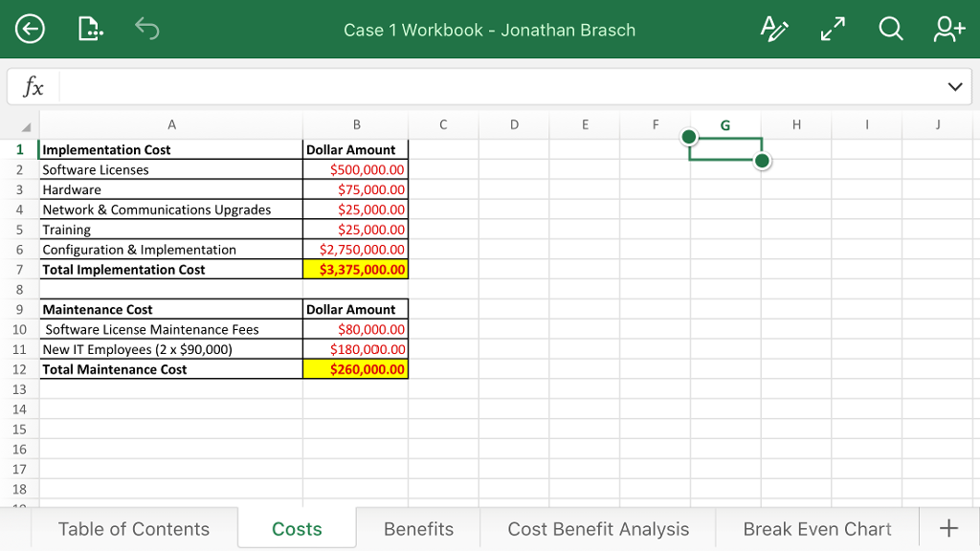Screen dimensions: 980x551
Task: Add a new sheet with plus button
Action: [x=947, y=527]
